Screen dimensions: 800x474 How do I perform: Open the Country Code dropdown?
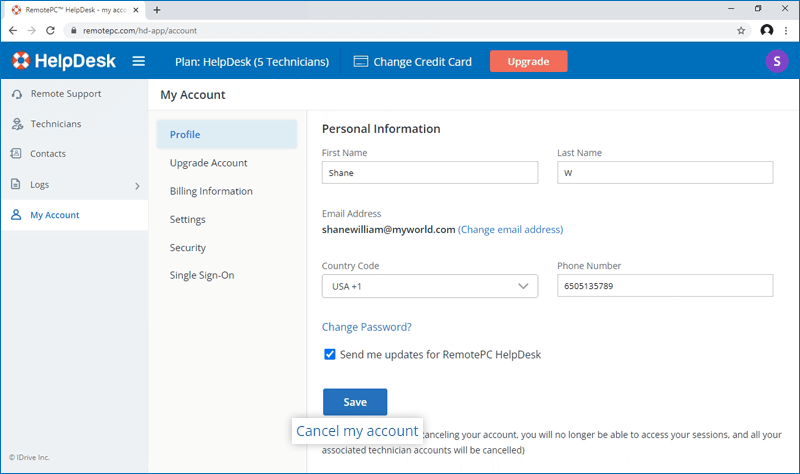point(430,286)
